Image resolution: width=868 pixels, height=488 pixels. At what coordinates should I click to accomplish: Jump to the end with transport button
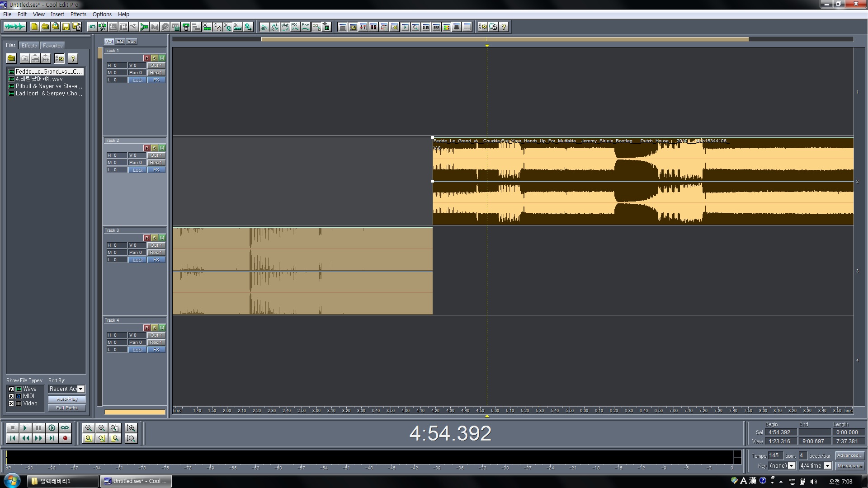52,438
